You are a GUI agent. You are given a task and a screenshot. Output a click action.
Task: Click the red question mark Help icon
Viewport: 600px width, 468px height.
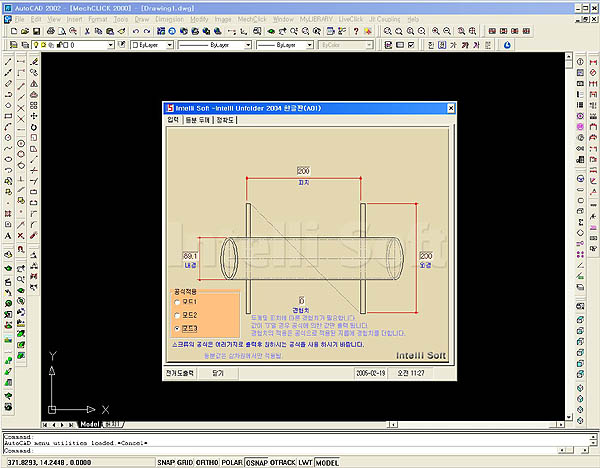[356, 31]
